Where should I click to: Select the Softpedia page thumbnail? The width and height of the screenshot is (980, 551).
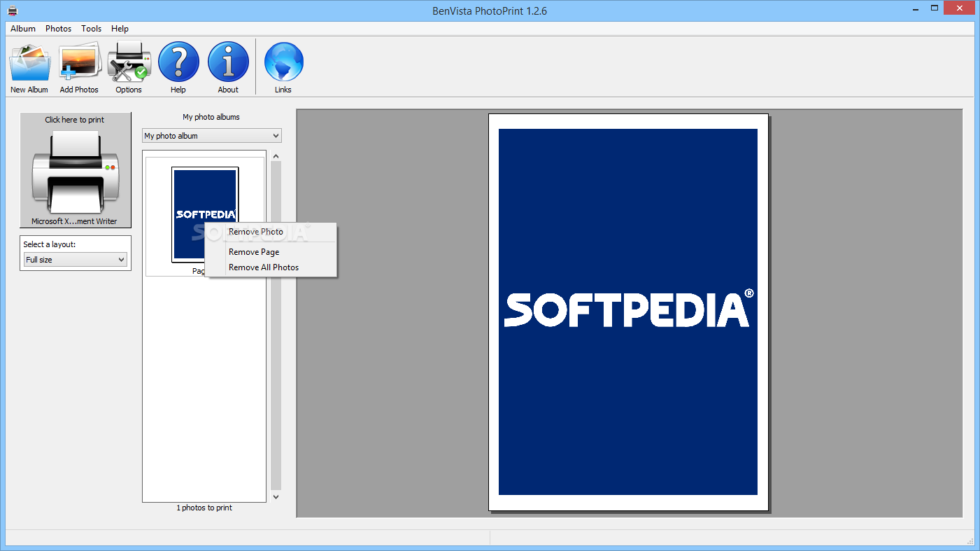click(205, 214)
